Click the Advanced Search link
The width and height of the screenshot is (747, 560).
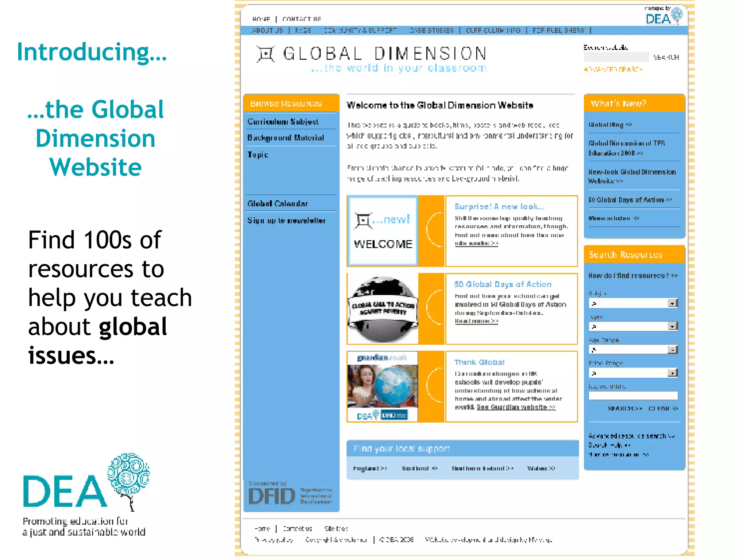click(613, 69)
